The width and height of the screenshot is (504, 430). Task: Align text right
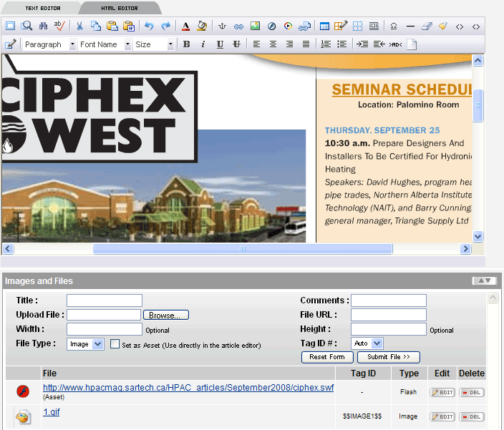click(x=289, y=44)
